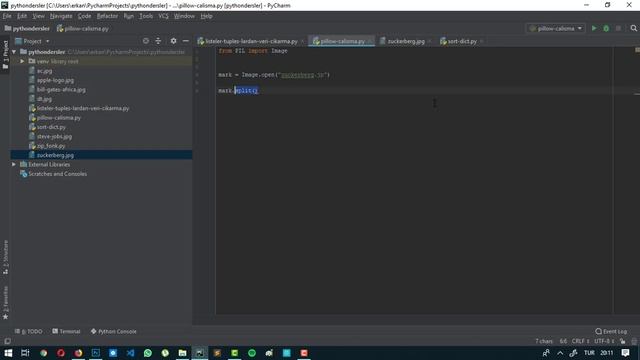This screenshot has height=360, width=640.
Task: Click collapse-all icon in Project panel header
Action: tap(158, 41)
